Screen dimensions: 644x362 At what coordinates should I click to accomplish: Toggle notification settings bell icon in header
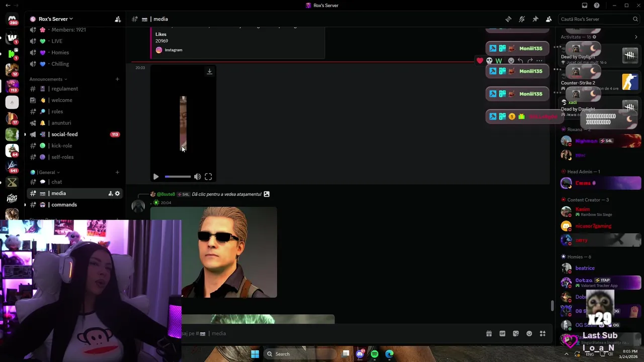point(522,19)
